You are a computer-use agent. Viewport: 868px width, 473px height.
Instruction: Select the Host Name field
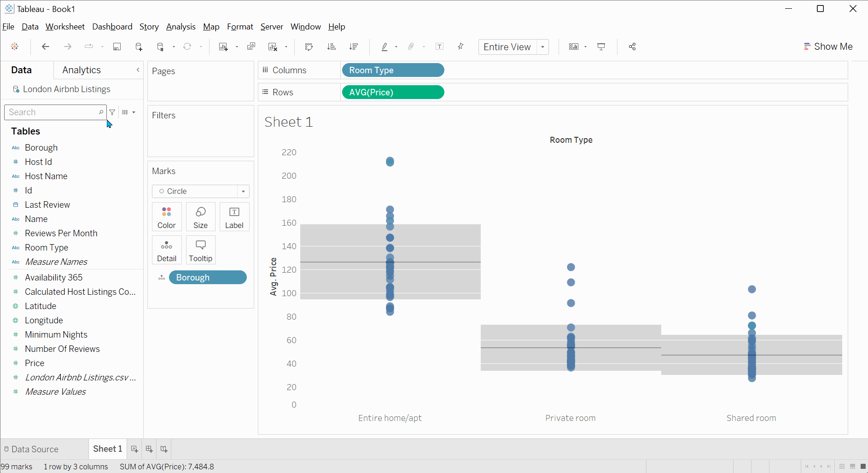tap(46, 176)
